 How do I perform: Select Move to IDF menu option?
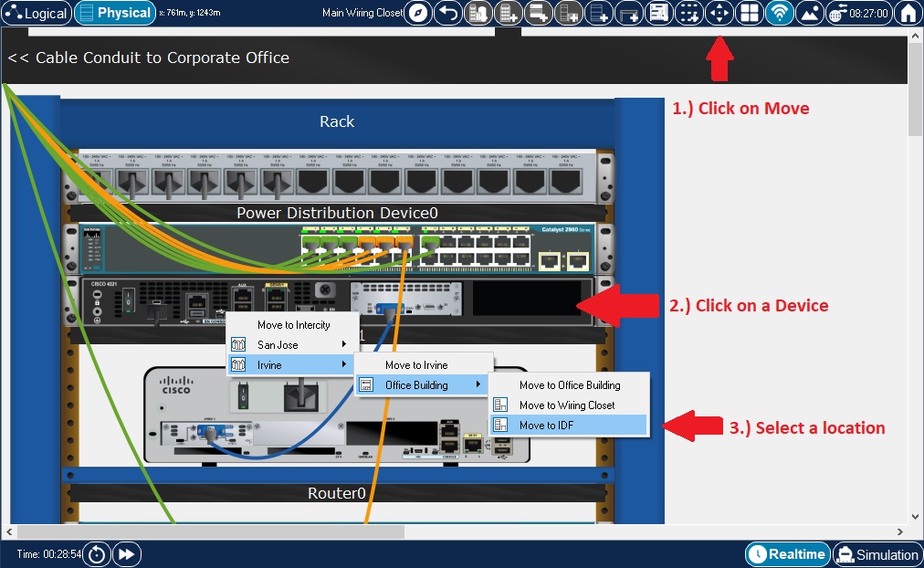point(568,426)
